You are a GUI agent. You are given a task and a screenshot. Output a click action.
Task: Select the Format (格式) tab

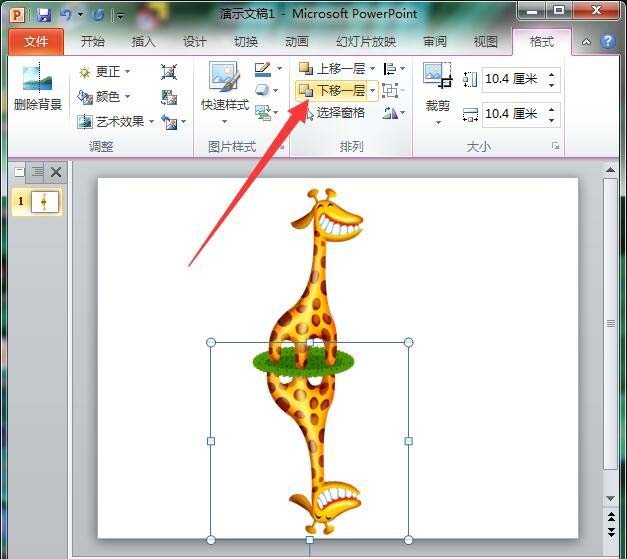pos(541,42)
